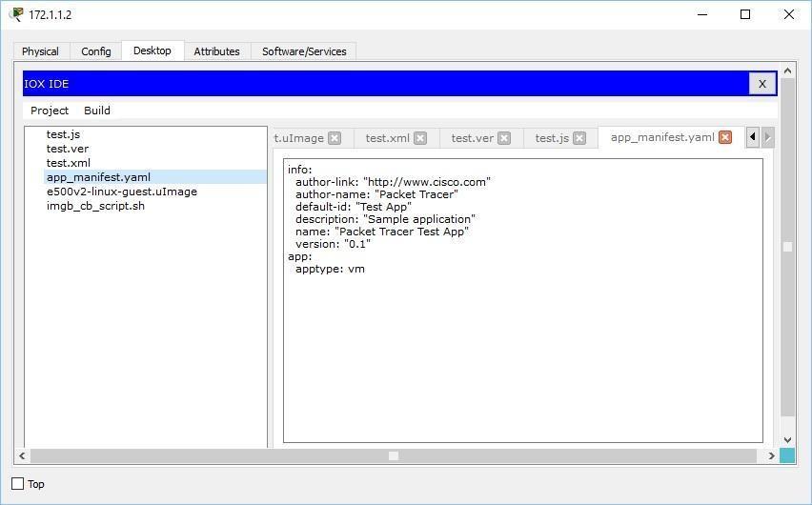Screen dimensions: 812x505
Task: Select test.ver in the file list
Action: tap(68, 149)
